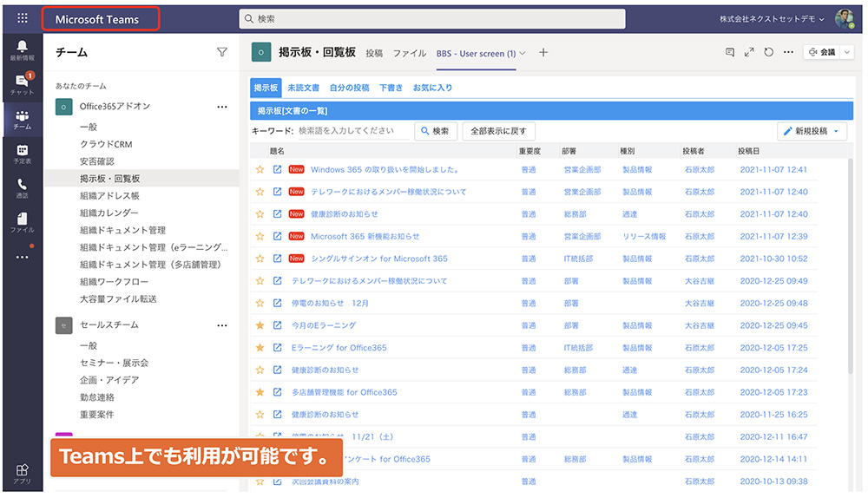Viewport: 868px width, 498px height.
Task: Click Office365アドオン team more options ellipsis
Action: click(222, 107)
